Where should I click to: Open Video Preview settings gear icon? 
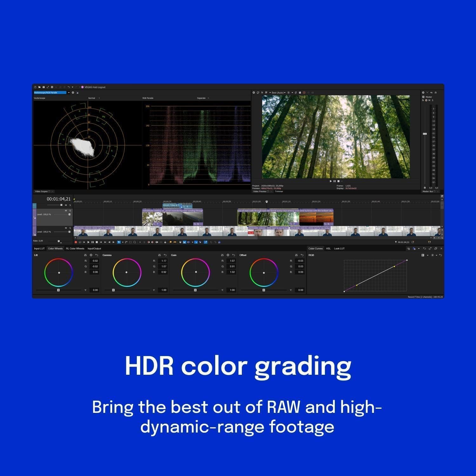254,93
